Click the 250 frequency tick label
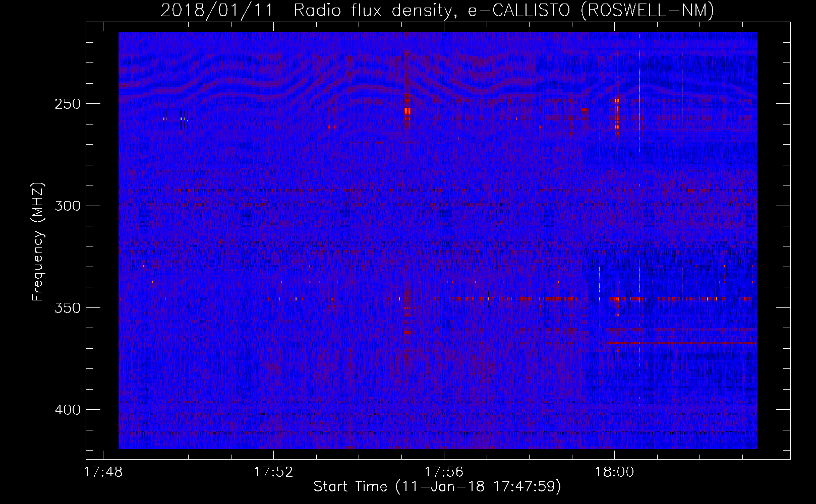Viewport: 816px width, 504px height. (x=67, y=104)
